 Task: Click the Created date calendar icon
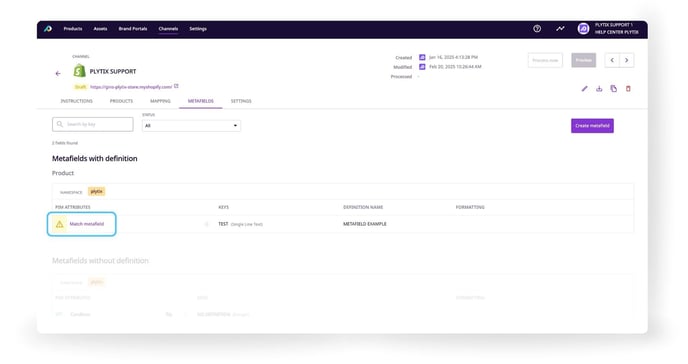click(422, 57)
